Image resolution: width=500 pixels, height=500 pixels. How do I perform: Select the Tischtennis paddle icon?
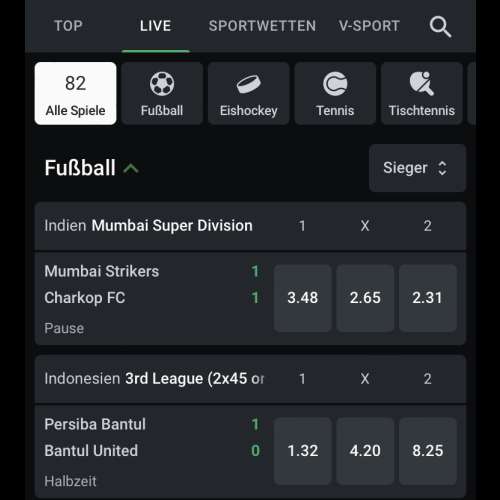(x=422, y=84)
